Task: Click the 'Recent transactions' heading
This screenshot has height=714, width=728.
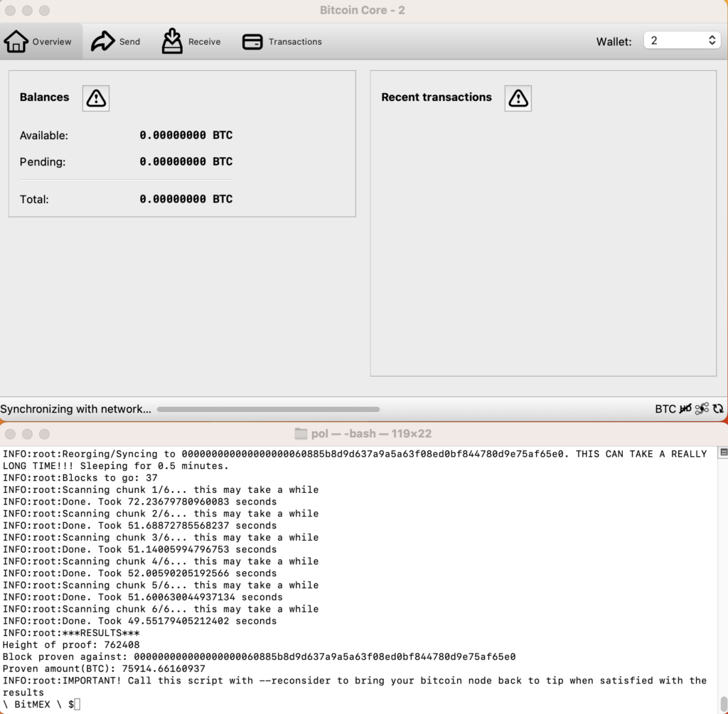Action: (437, 97)
